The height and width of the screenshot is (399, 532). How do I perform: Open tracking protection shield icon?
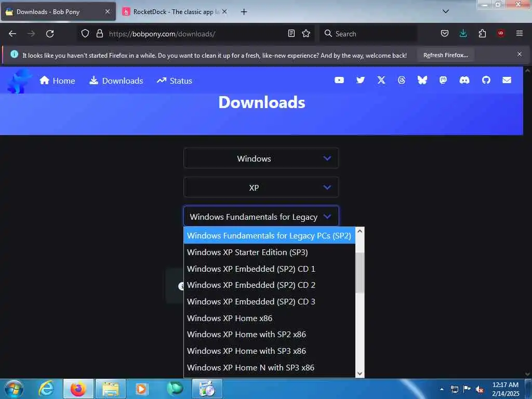pos(85,33)
